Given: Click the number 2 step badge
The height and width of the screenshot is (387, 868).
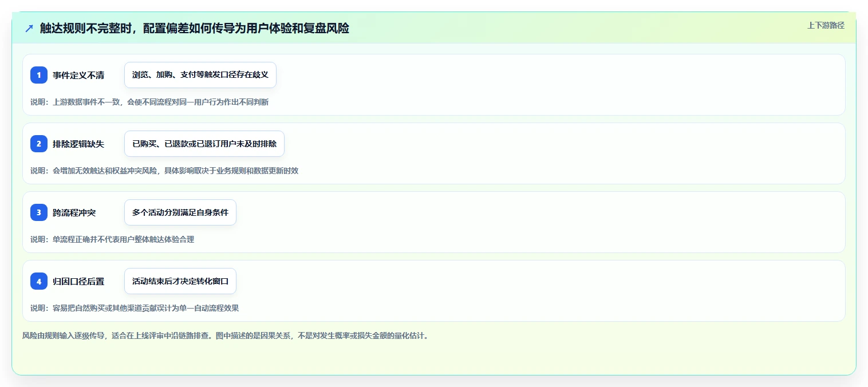Looking at the screenshot, I should (x=39, y=144).
